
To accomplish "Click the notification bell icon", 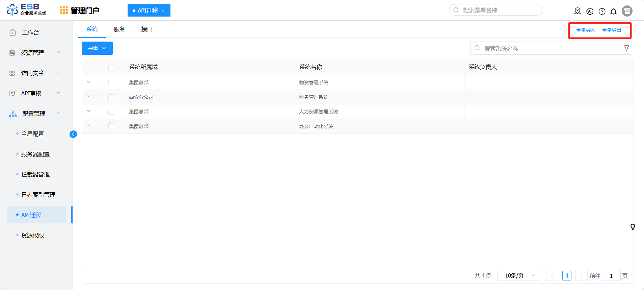I will point(613,11).
